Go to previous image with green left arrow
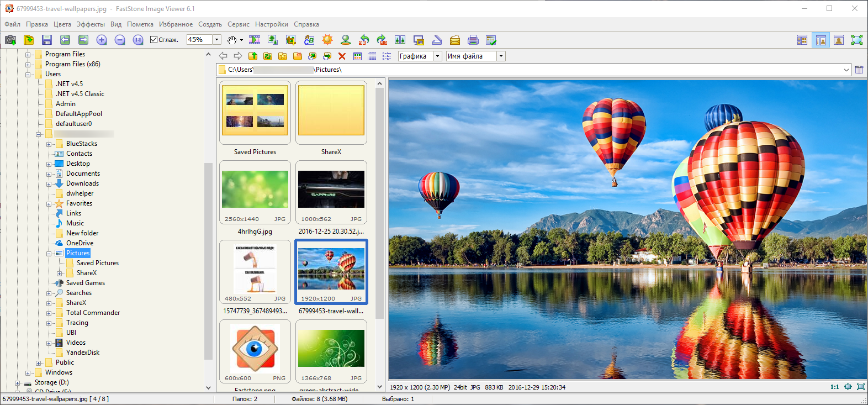Image resolution: width=868 pixels, height=405 pixels. [x=65, y=40]
